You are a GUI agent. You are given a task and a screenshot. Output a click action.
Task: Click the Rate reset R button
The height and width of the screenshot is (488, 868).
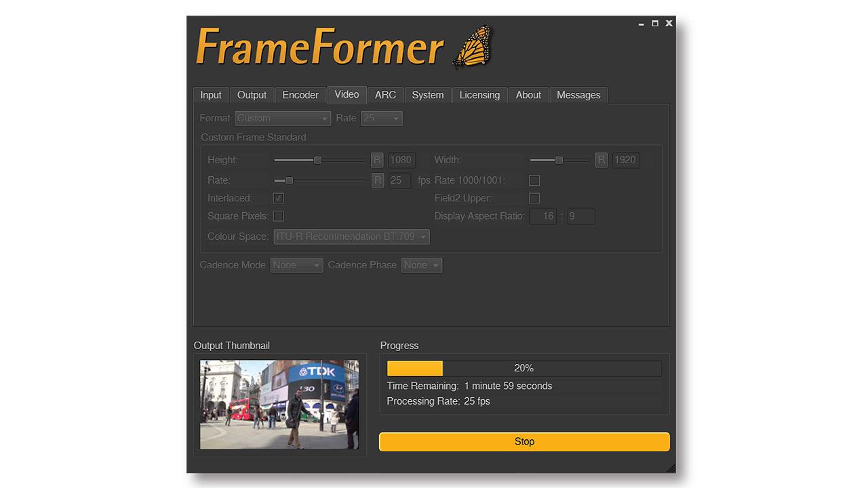coord(377,180)
